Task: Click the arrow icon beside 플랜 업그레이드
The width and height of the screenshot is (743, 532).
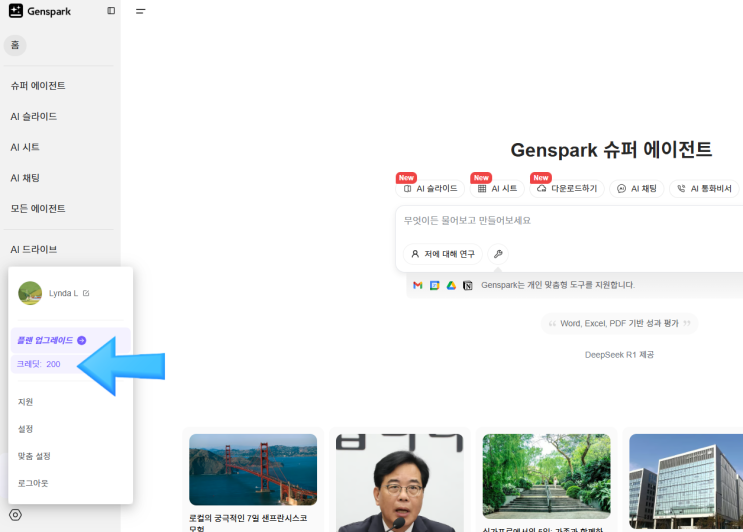Action: point(82,340)
